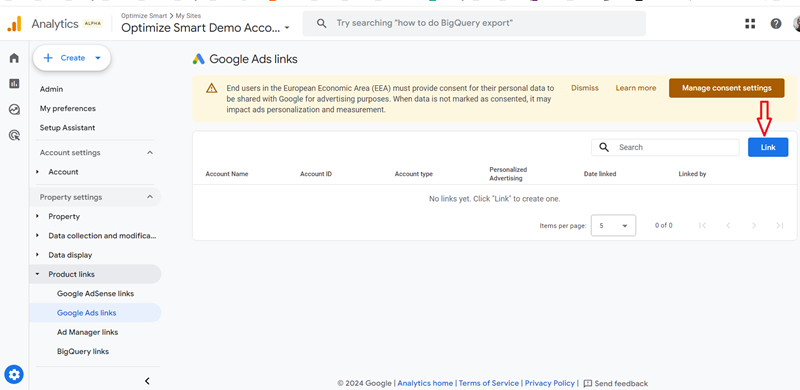This screenshot has width=800, height=390.
Task: Click the Account type column header
Action: pos(414,174)
